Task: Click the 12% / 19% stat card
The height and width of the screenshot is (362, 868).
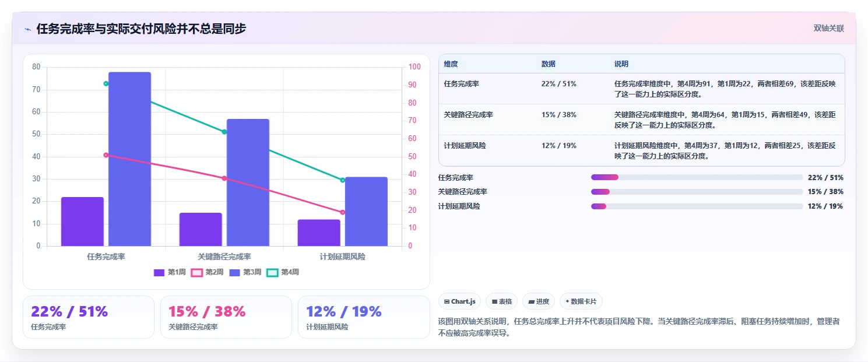Action: point(364,317)
